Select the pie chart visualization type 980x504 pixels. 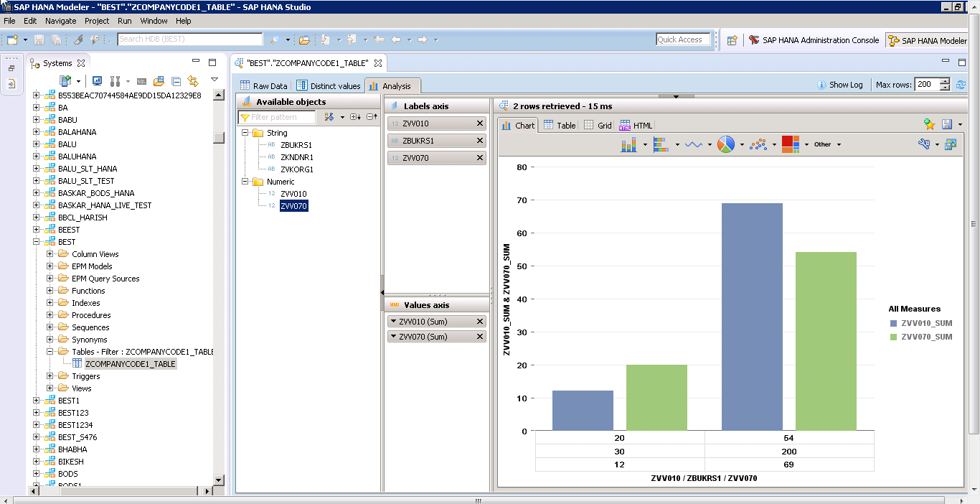pos(725,144)
